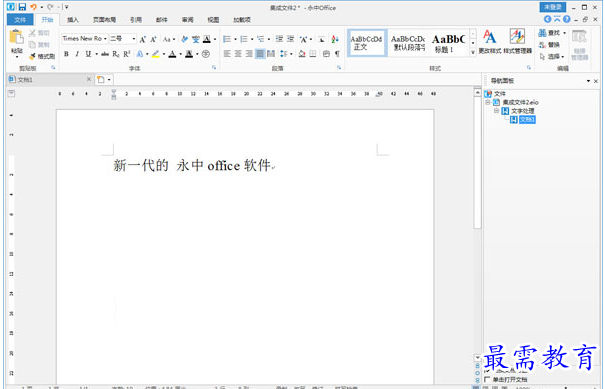605x389 pixels.
Task: Click the Undo arrow icon
Action: [34, 7]
